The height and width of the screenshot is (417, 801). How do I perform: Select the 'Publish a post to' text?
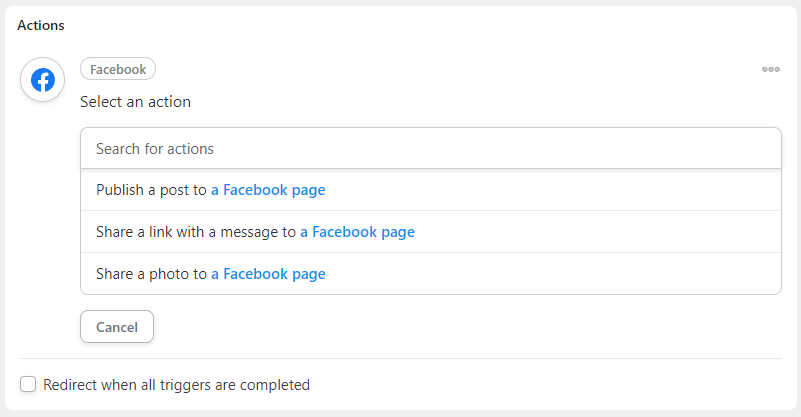click(151, 190)
